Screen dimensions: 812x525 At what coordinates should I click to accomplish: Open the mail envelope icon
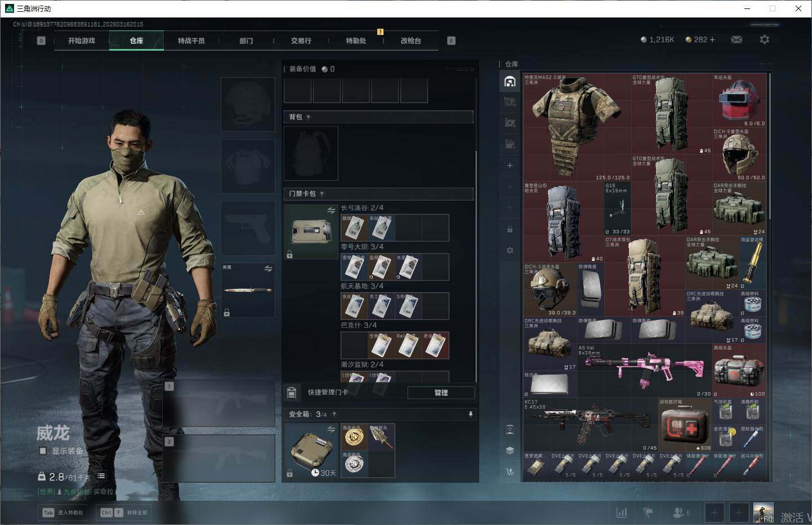[x=737, y=39]
